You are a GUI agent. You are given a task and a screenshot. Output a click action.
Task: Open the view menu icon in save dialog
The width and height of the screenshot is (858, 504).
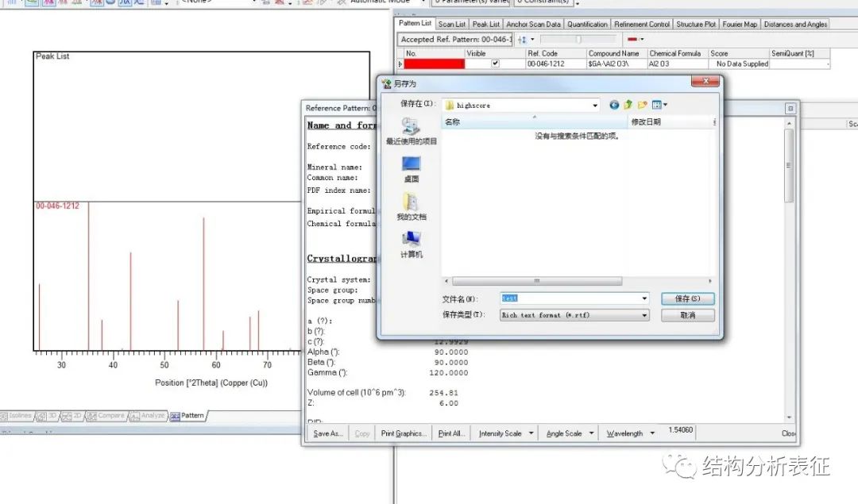click(659, 105)
